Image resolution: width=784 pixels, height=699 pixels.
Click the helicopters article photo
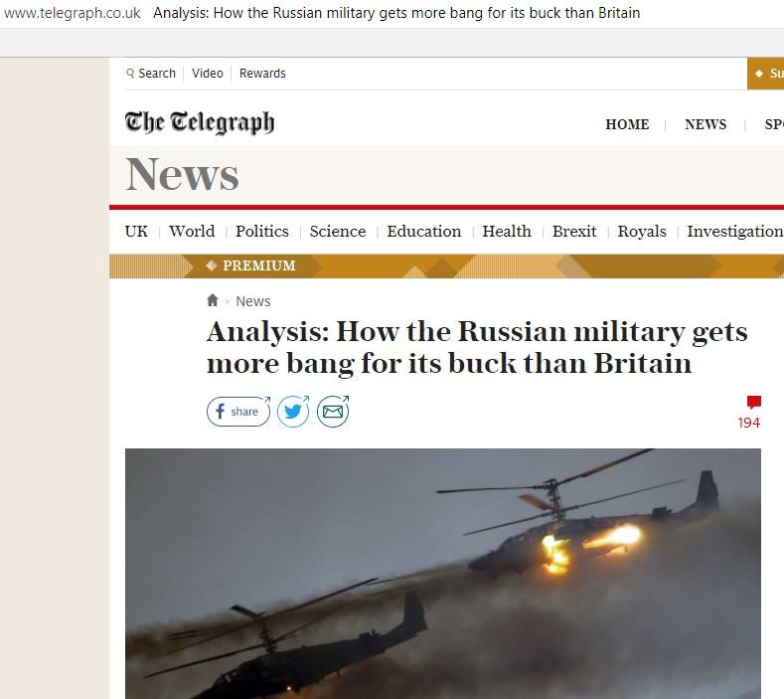[x=443, y=574]
